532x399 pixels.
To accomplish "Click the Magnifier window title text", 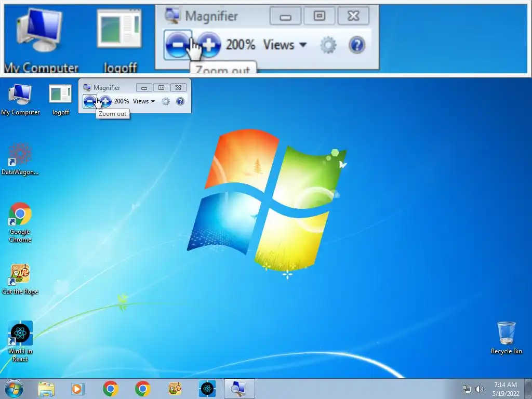I will point(107,87).
